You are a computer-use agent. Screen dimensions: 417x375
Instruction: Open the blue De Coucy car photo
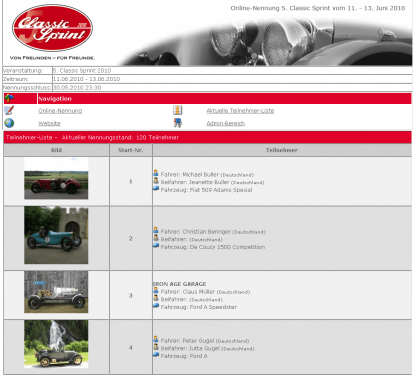(56, 235)
